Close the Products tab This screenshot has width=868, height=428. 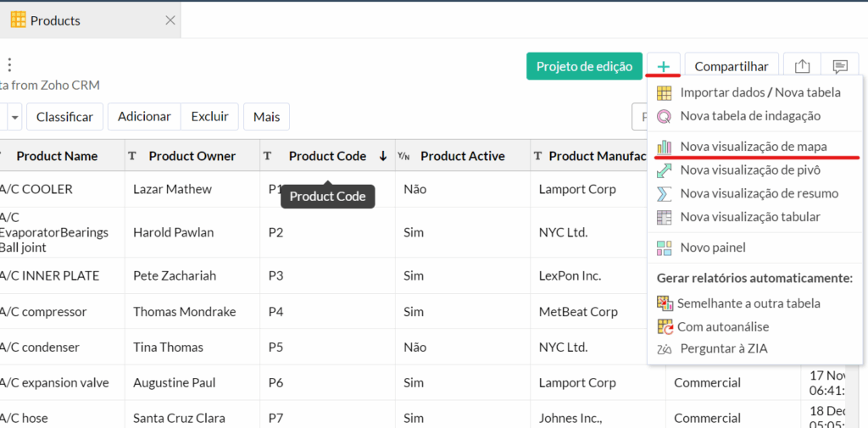(x=170, y=20)
